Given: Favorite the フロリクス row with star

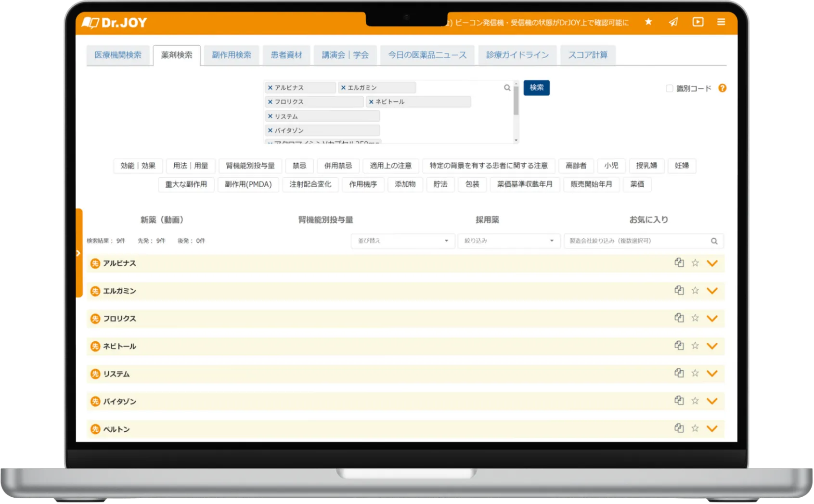Looking at the screenshot, I should (695, 318).
